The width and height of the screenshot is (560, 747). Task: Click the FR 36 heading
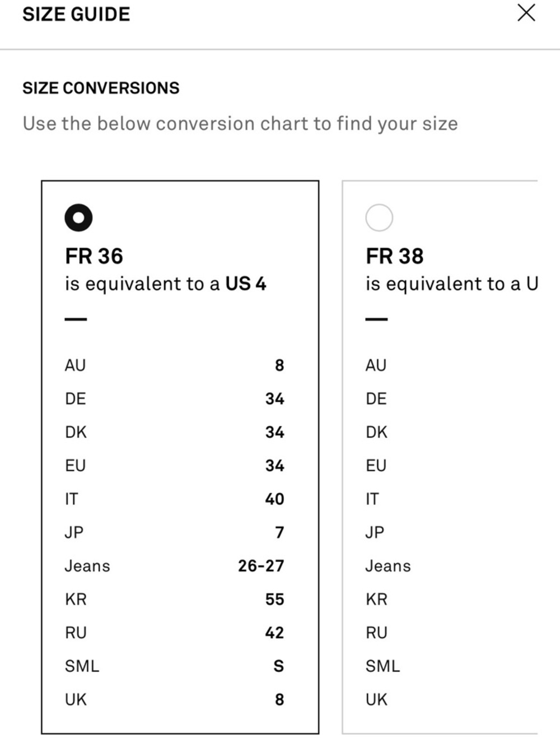94,256
